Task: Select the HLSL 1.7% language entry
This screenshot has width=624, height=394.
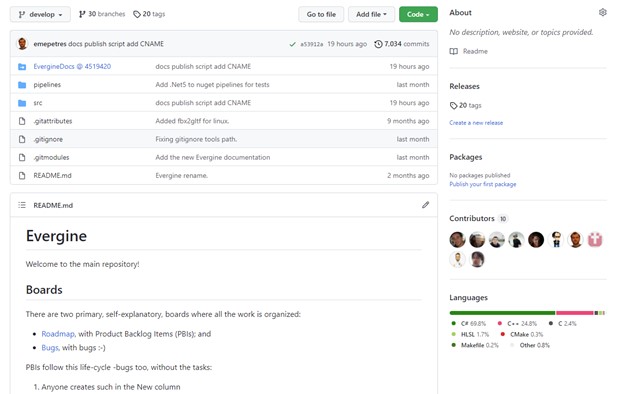Action: click(470, 334)
